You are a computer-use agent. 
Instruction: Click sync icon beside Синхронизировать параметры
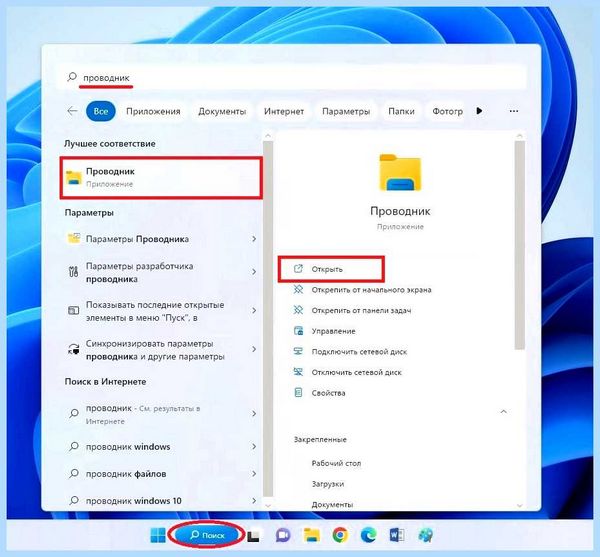point(73,349)
